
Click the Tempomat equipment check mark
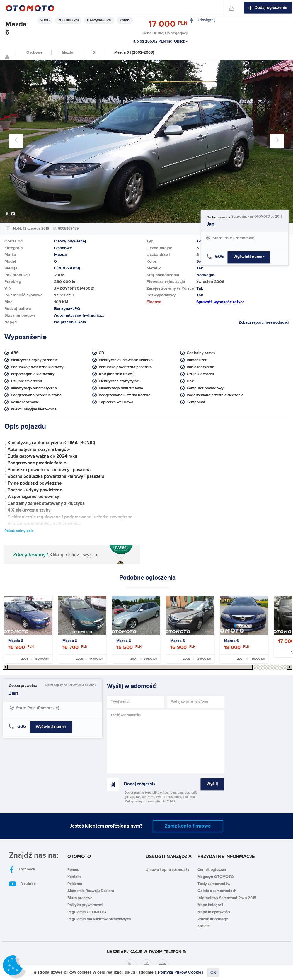[x=183, y=402]
